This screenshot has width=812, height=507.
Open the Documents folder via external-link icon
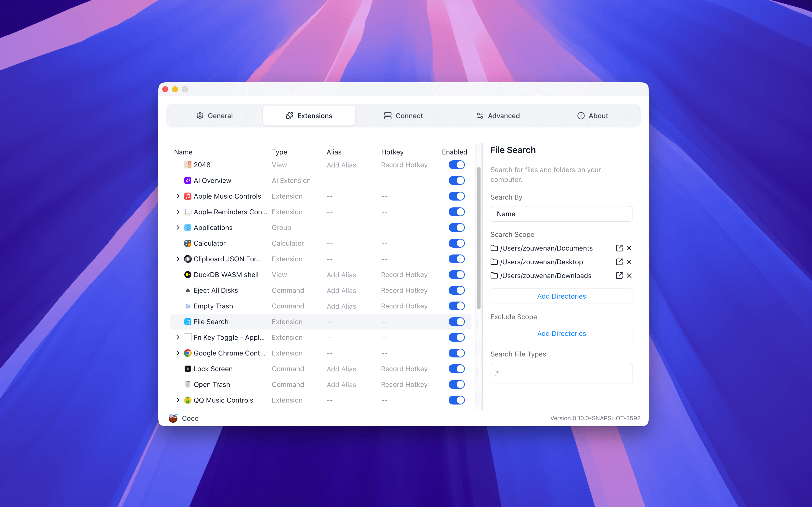pyautogui.click(x=619, y=248)
